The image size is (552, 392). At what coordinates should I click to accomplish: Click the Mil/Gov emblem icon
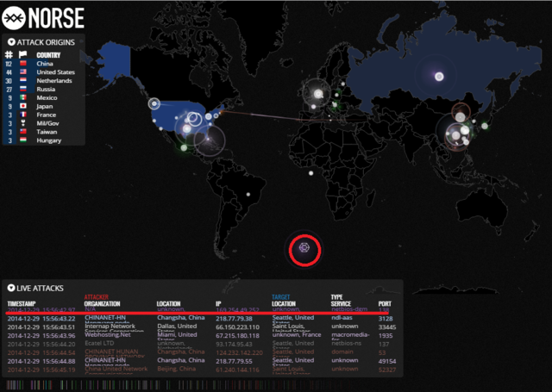(23, 123)
